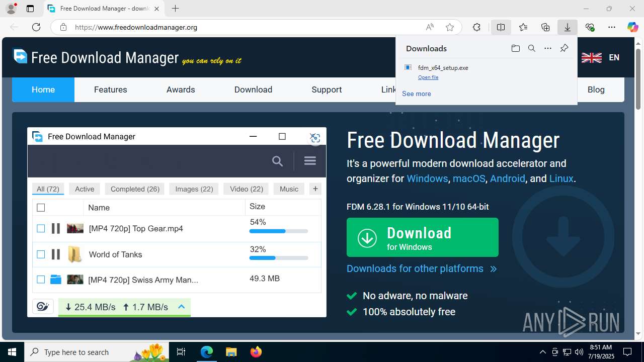Viewport: 644px width, 362px height.
Task: Toggle Downloads toolbar icon
Action: point(568,27)
